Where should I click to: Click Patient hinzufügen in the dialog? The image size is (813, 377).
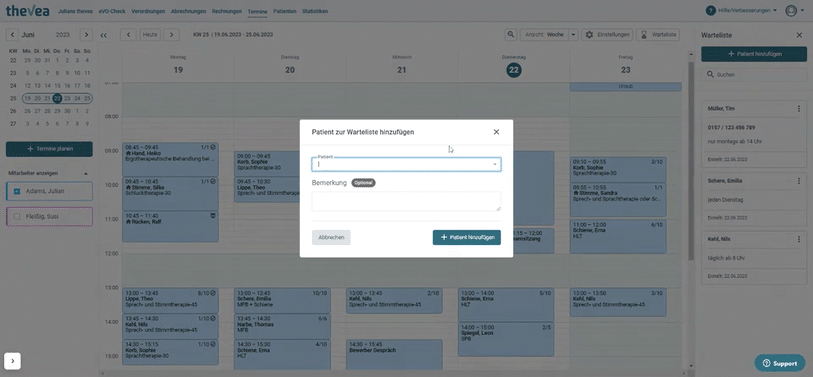[467, 238]
